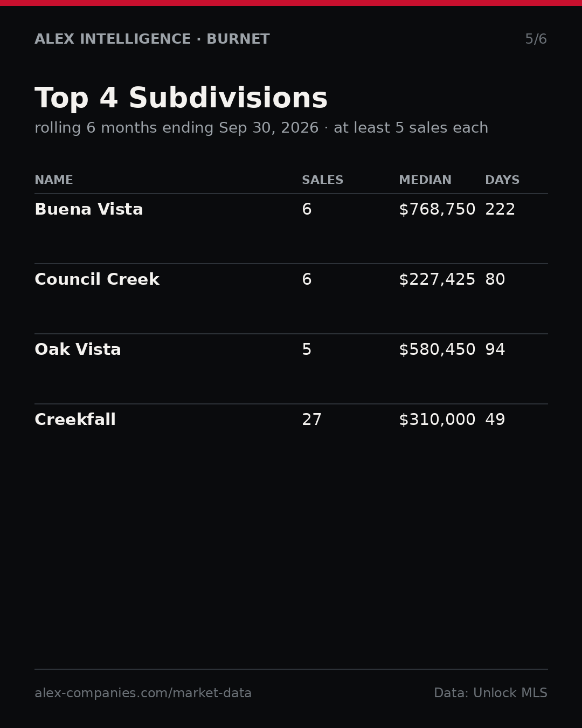This screenshot has height=728, width=582.
Task: Click the $227,425 median price
Action: (437, 280)
